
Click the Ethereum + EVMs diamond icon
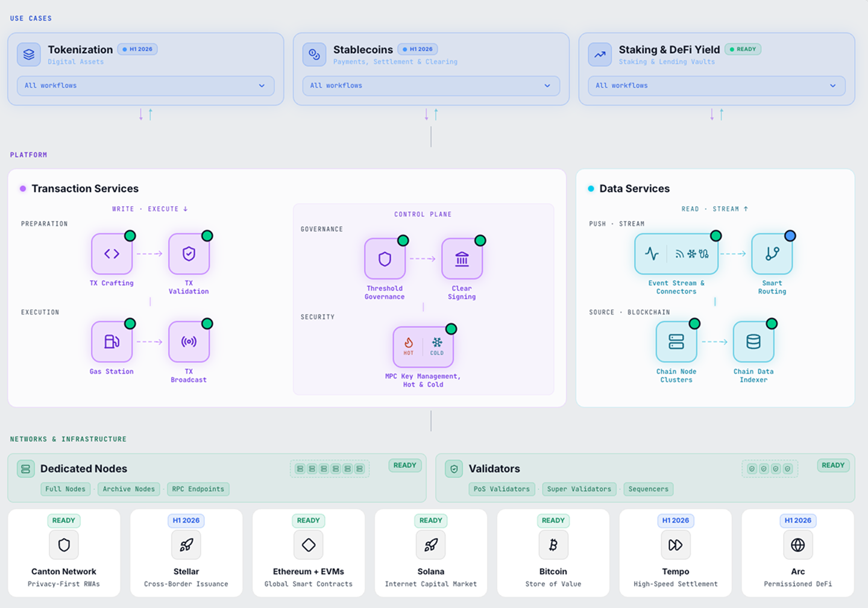click(x=309, y=545)
